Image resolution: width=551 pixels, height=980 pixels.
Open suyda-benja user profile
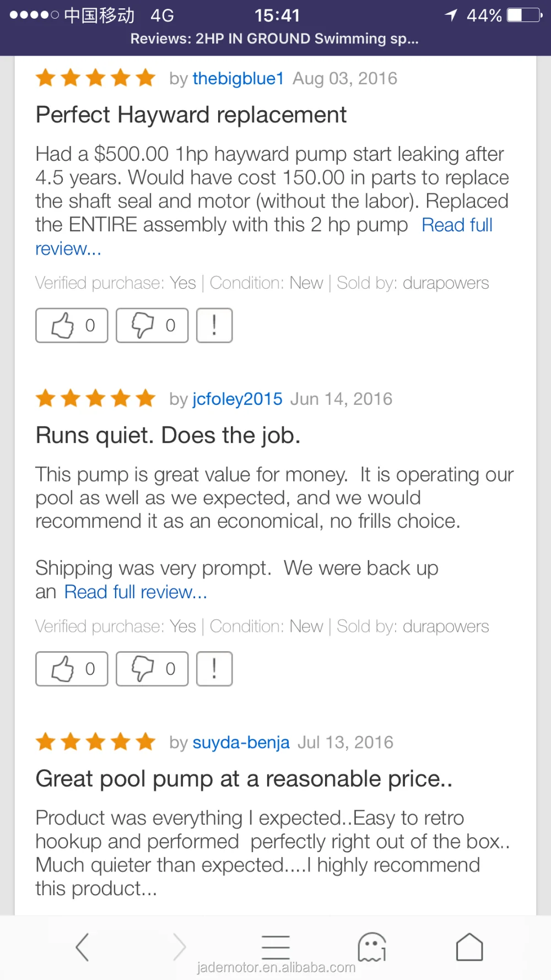tap(241, 743)
